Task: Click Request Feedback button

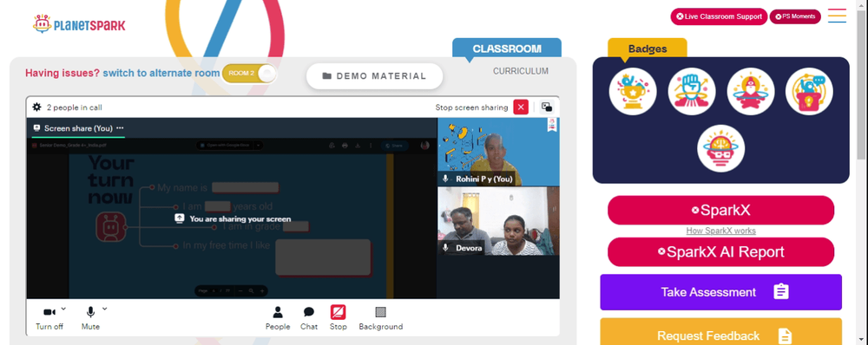Action: pos(720,332)
